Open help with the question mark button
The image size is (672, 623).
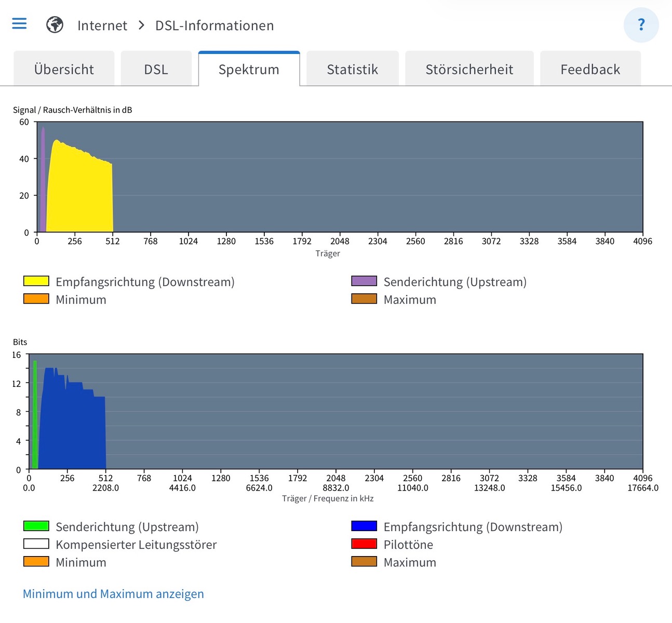coord(641,25)
